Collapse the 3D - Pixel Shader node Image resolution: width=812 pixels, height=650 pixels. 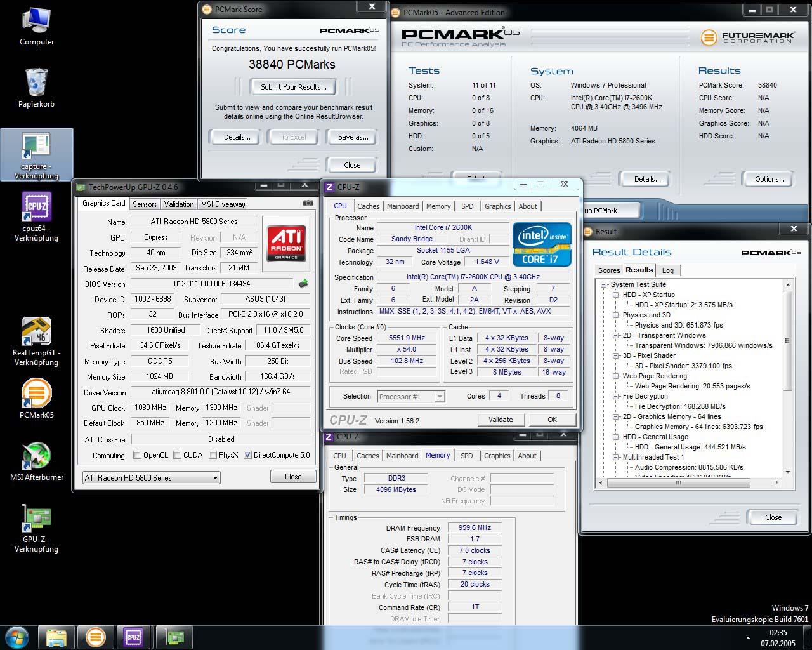(x=615, y=355)
